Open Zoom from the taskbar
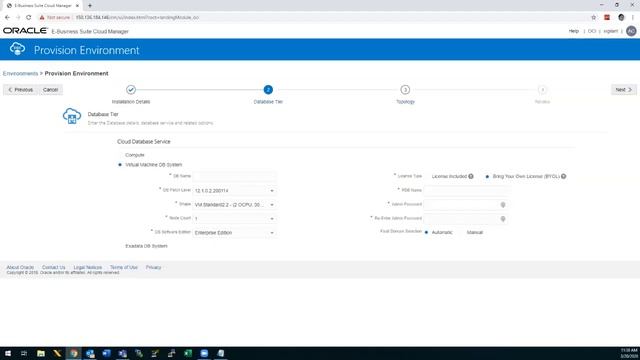This screenshot has width=640, height=360. click(204, 353)
